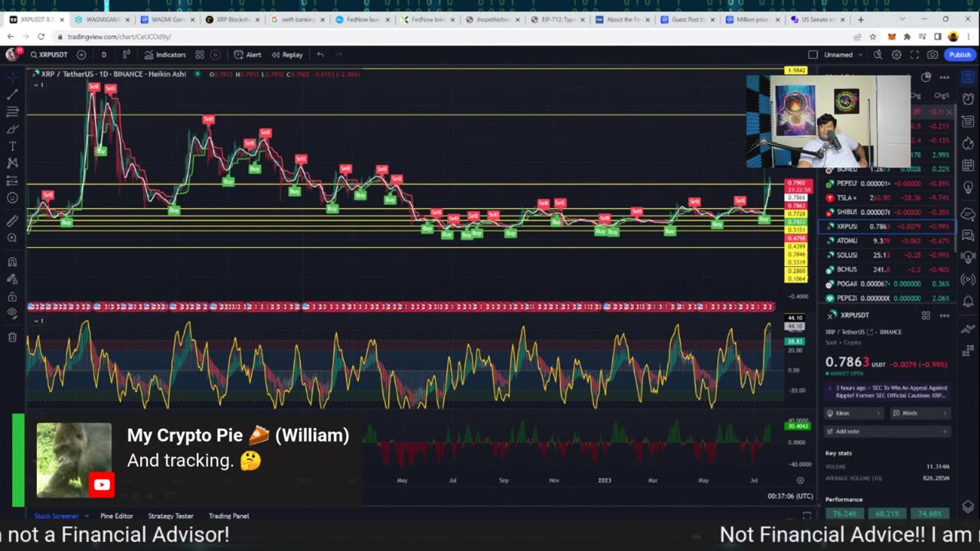Open the watchlist pie-chart settings icon
The image size is (980, 551).
point(926,77)
